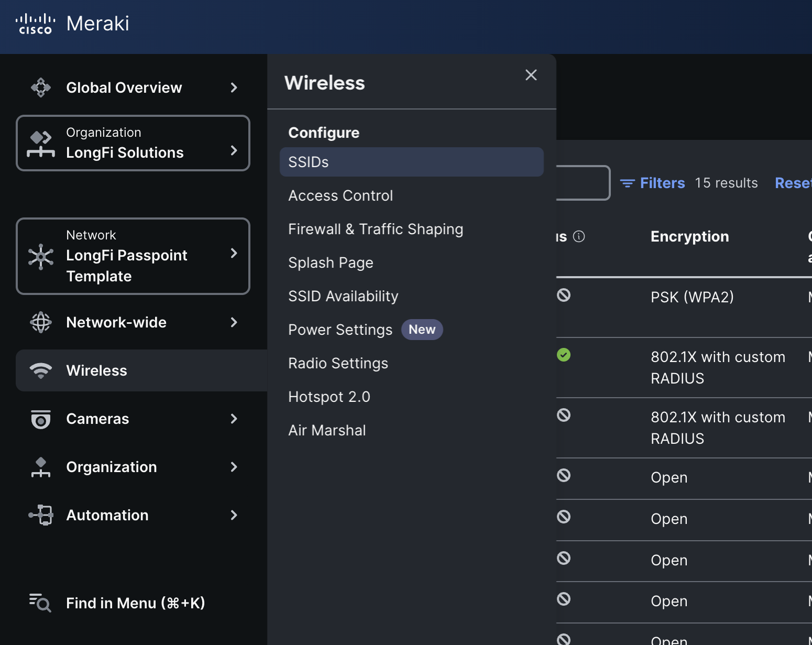Expand the chevron beside Organization above Automation

click(234, 467)
